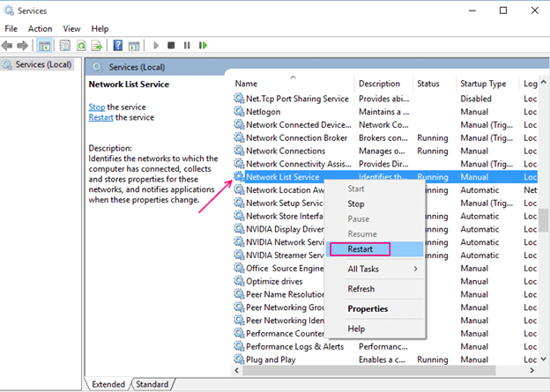Click the vertical scrollbar thumb

(543, 220)
